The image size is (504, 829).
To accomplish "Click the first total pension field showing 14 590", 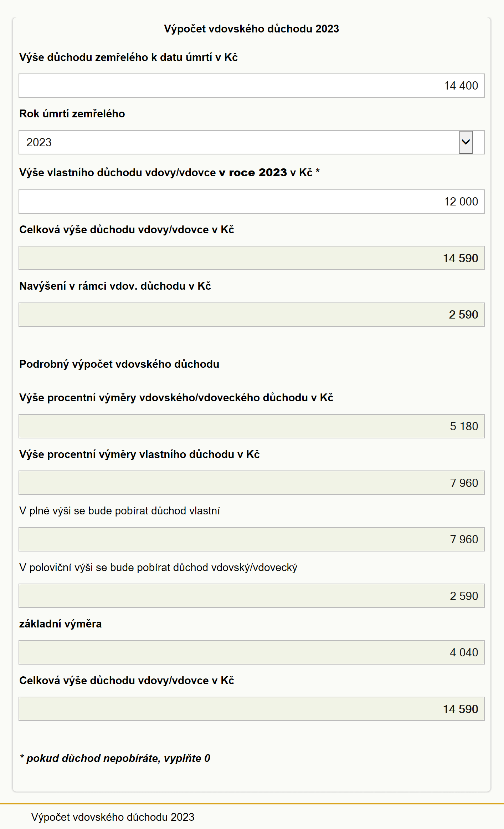I will 252,258.
